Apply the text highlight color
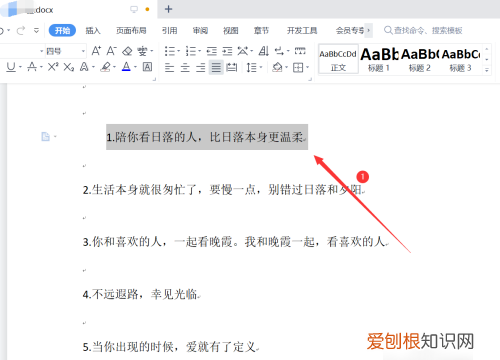The width and height of the screenshot is (500, 360). pos(106,67)
